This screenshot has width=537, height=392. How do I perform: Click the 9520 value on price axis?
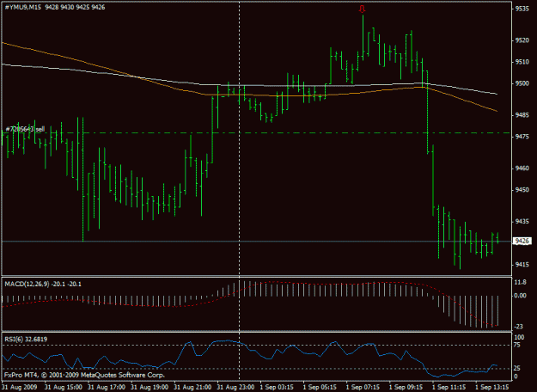(x=522, y=40)
